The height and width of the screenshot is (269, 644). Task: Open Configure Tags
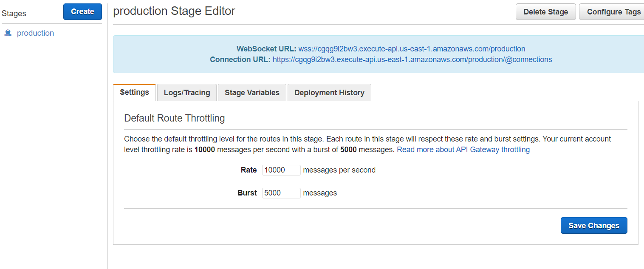tap(613, 12)
